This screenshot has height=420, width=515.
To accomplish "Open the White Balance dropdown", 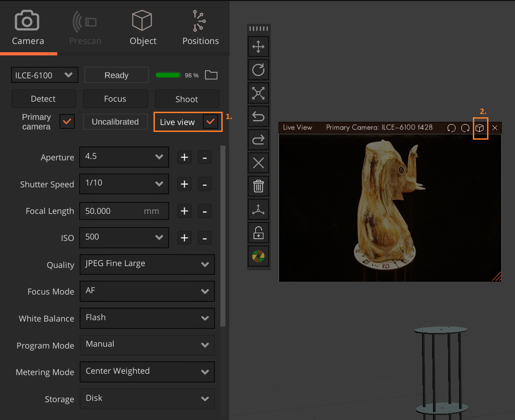I will [147, 318].
